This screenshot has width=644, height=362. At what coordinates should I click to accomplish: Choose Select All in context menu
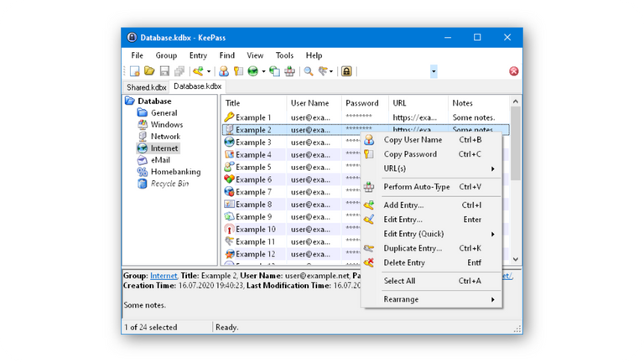tap(432, 282)
